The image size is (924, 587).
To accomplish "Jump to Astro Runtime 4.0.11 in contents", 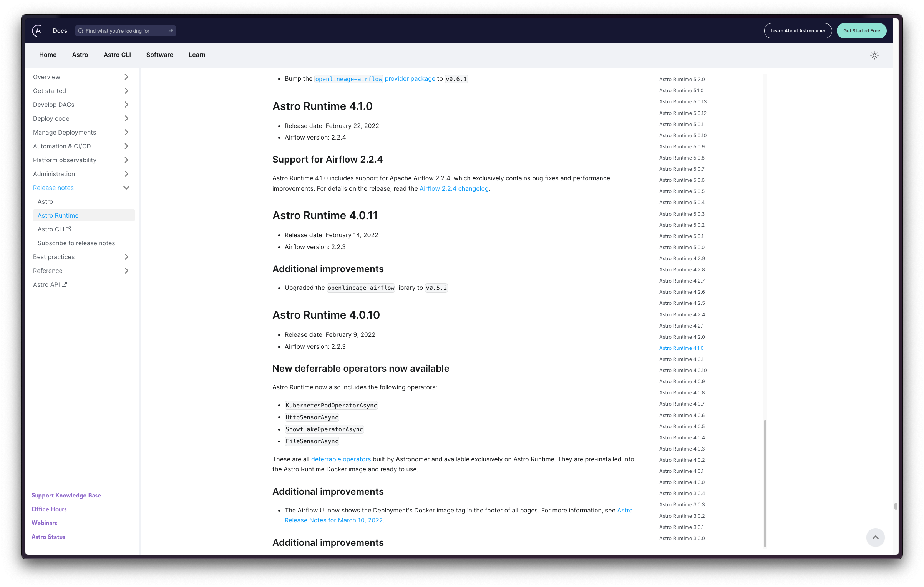I will coord(682,359).
